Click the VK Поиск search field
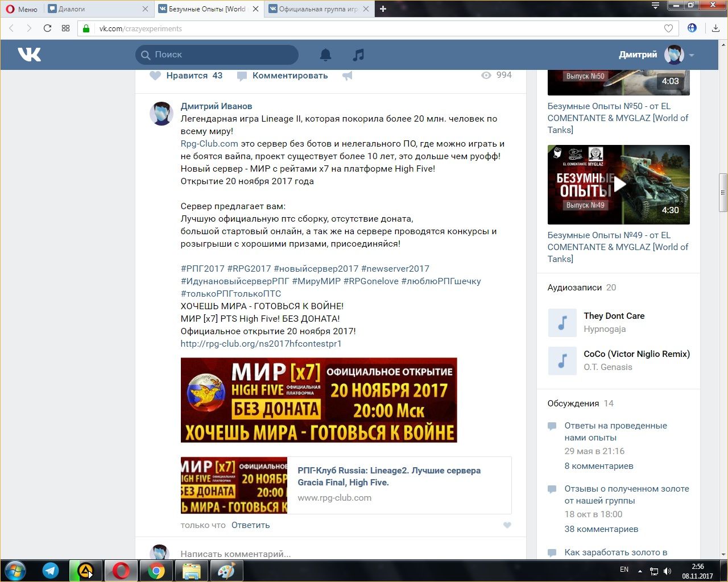Viewport: 728px width, 582px height. click(217, 55)
